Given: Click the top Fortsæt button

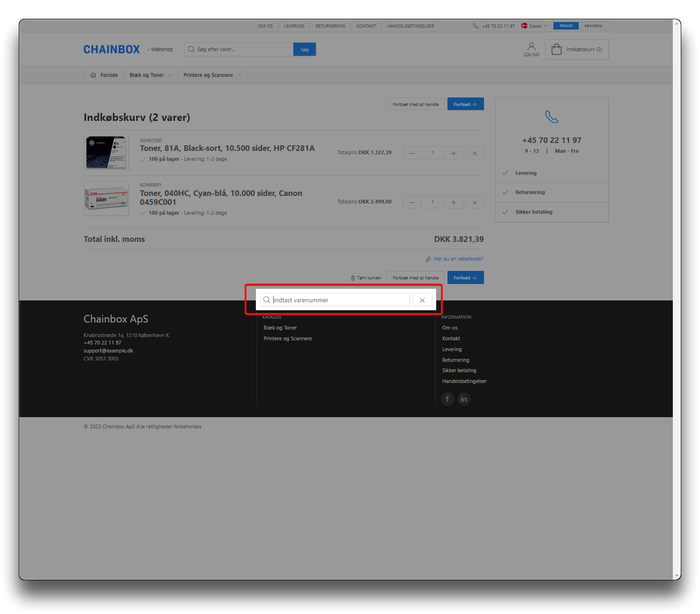Looking at the screenshot, I should pyautogui.click(x=465, y=104).
